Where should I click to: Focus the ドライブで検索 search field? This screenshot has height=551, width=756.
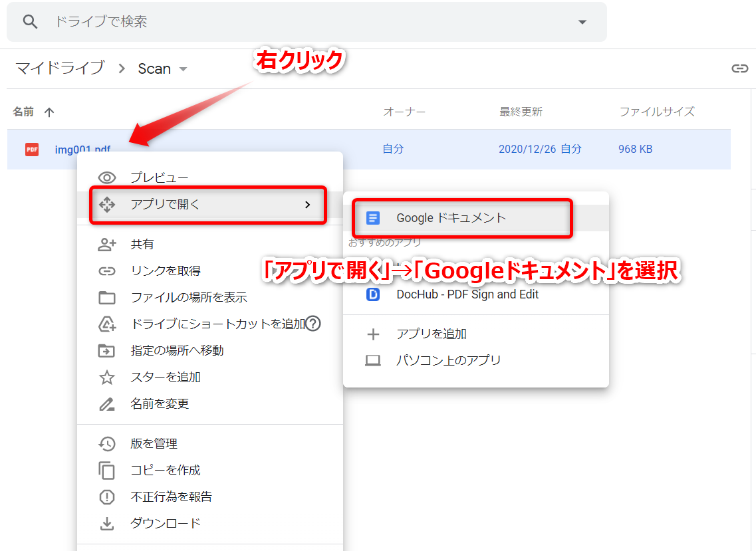(307, 22)
